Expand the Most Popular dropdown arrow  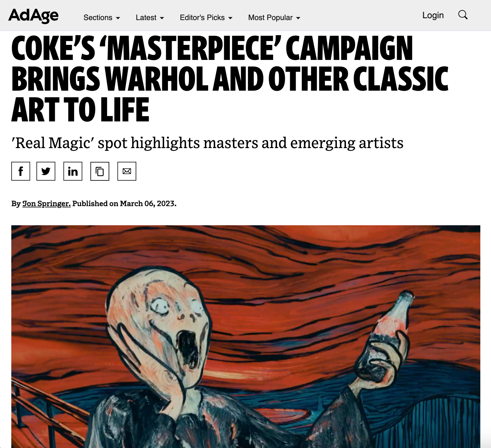tap(298, 18)
